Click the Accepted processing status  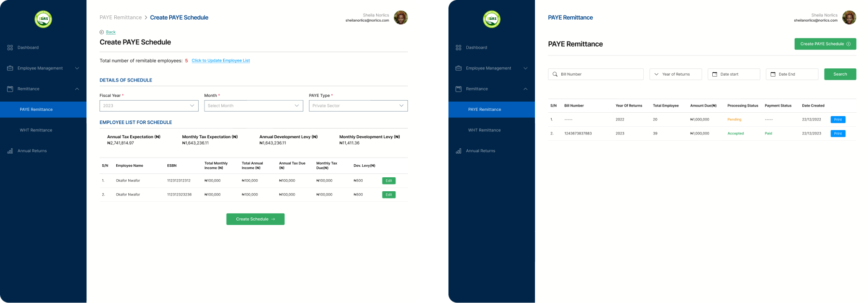click(736, 133)
